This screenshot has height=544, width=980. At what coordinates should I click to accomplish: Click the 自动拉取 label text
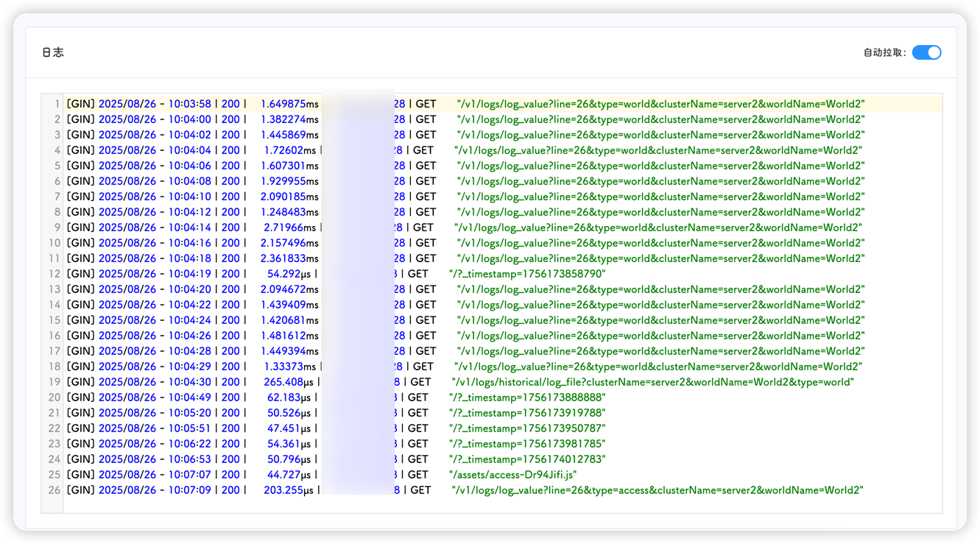pyautogui.click(x=884, y=53)
